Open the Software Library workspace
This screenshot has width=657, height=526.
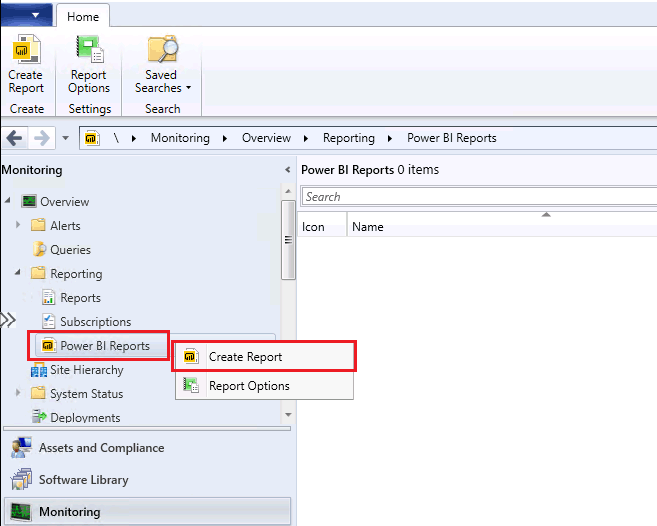[147, 479]
